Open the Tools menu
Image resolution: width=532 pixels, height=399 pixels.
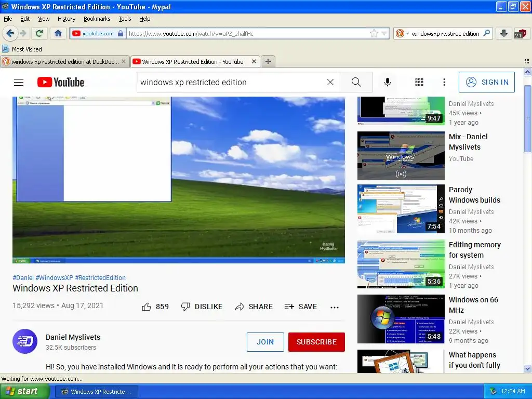[x=125, y=19]
